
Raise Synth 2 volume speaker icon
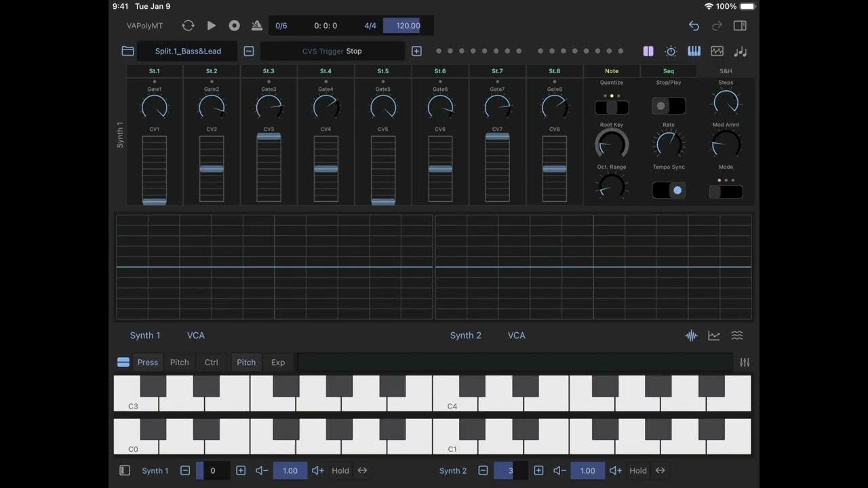616,470
